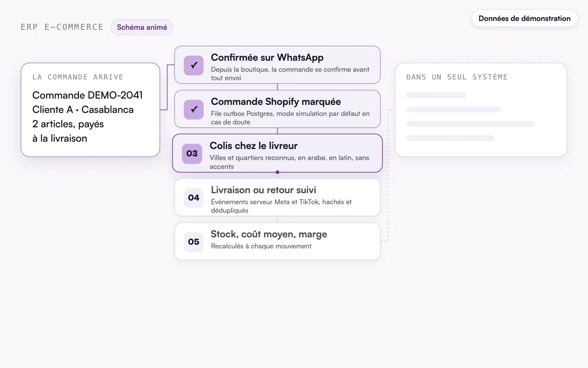Click the Cliente A · Casablanca line
Screen dimensions: 588x368
click(x=83, y=110)
